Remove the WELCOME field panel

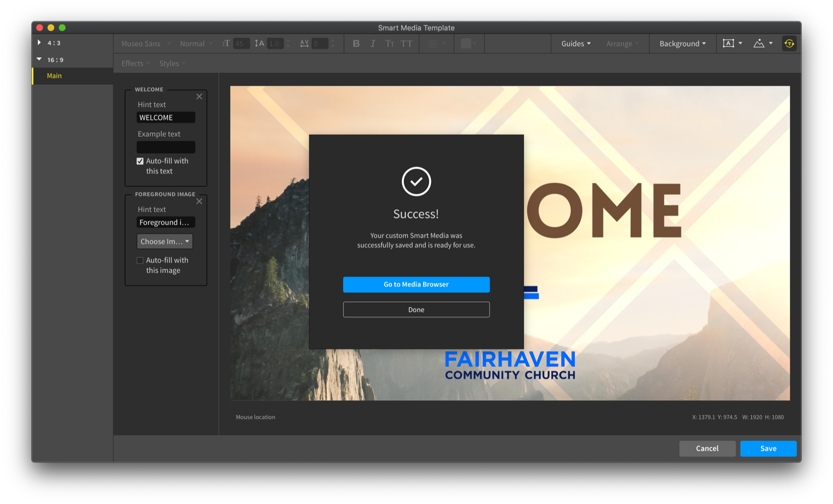(199, 96)
